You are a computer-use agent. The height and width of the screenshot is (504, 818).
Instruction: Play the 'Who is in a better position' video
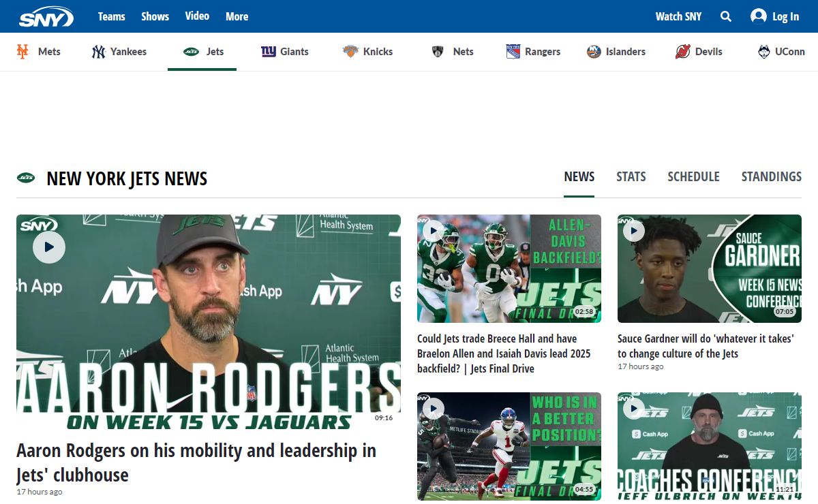pos(434,409)
